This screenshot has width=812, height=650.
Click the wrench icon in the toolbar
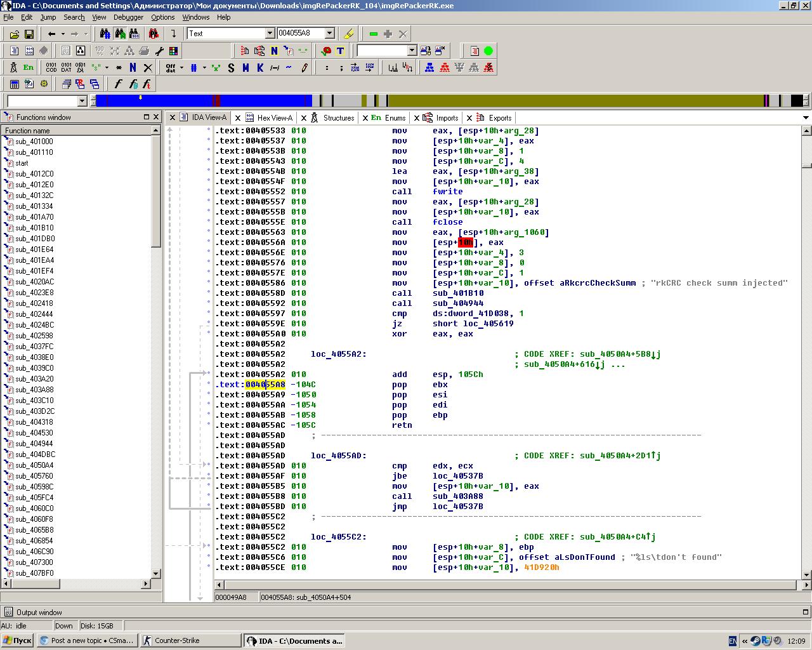[159, 51]
